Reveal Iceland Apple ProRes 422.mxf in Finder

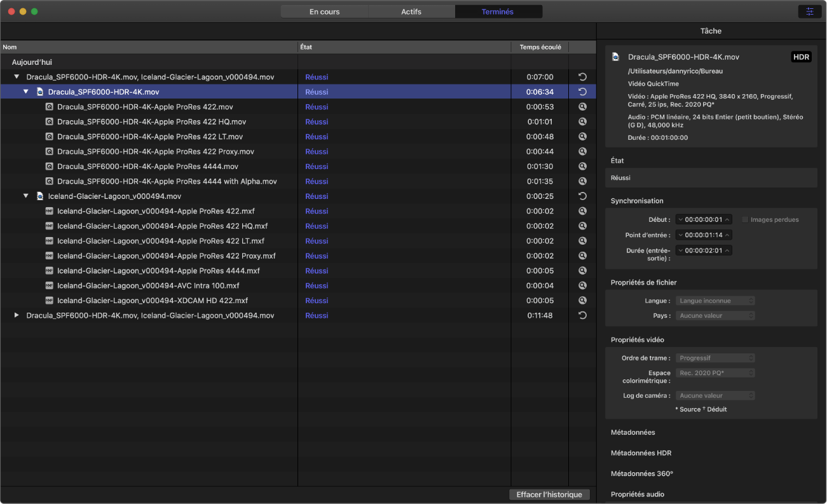tap(582, 211)
